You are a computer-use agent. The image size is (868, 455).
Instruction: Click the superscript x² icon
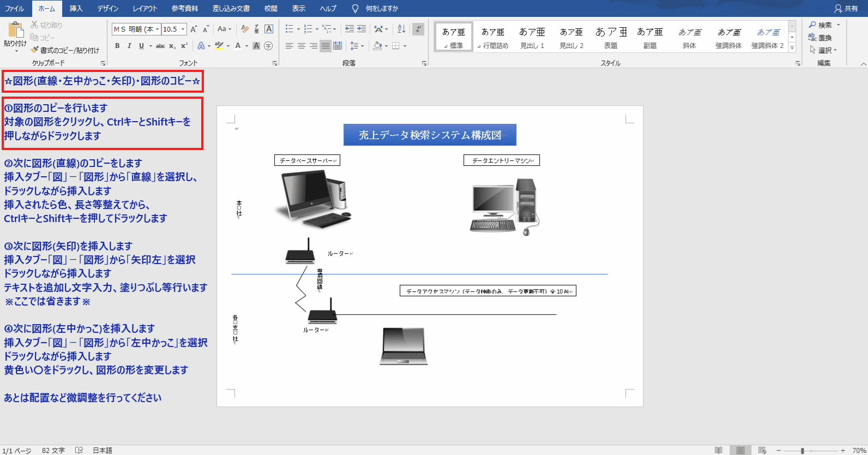(184, 46)
